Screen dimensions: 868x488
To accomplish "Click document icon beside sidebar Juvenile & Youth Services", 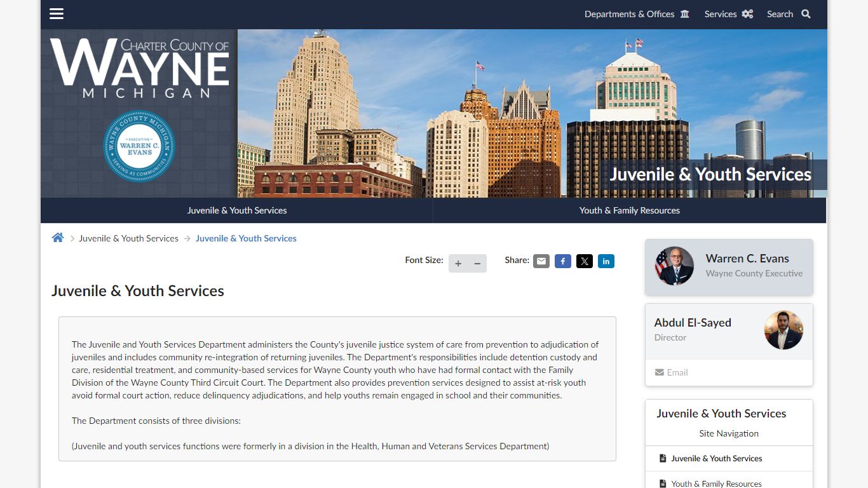I will [x=663, y=458].
